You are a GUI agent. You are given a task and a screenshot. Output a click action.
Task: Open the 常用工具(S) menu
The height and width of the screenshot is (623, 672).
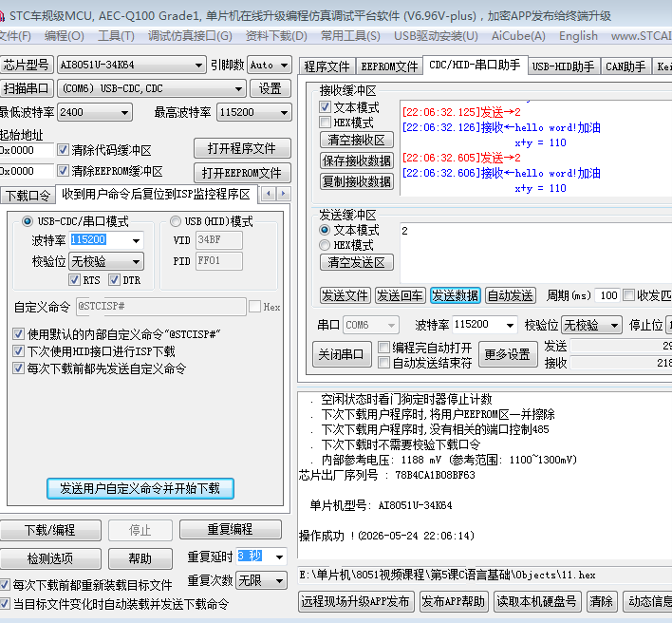click(x=350, y=35)
